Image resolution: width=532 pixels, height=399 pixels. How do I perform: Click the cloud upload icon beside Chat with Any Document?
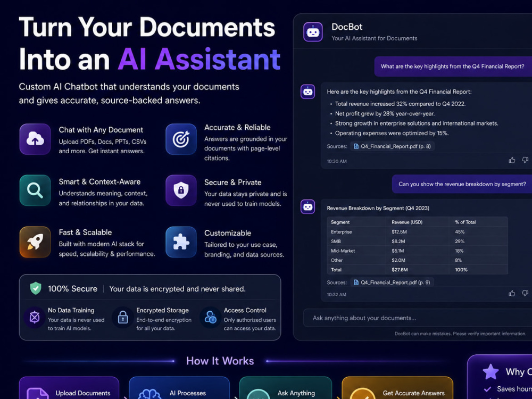(x=35, y=139)
